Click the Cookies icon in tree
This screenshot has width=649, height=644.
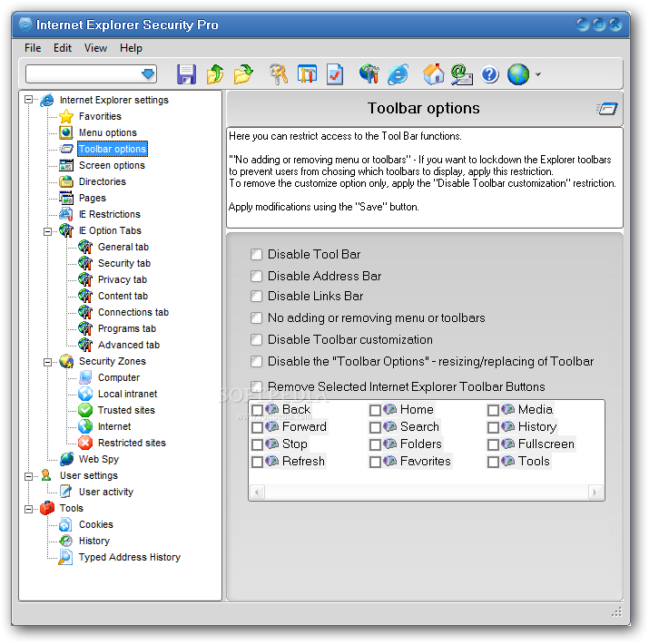66,524
